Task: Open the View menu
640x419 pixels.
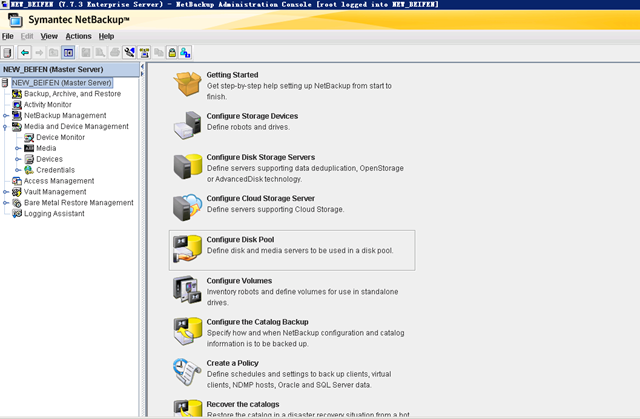Action: [x=49, y=36]
